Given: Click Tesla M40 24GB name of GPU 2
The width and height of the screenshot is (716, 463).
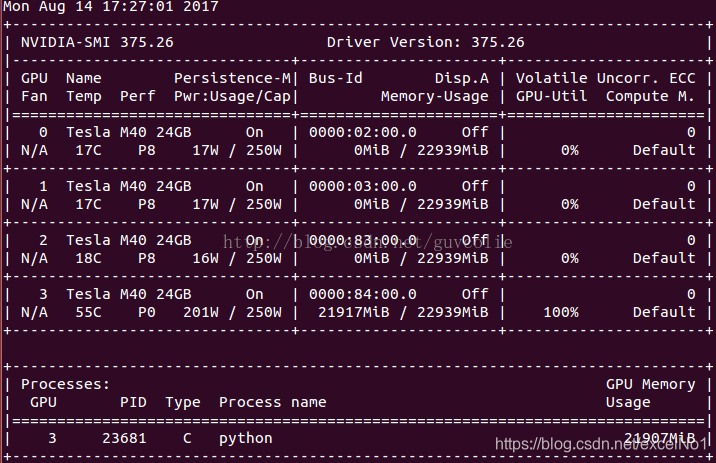Looking at the screenshot, I should pos(129,240).
